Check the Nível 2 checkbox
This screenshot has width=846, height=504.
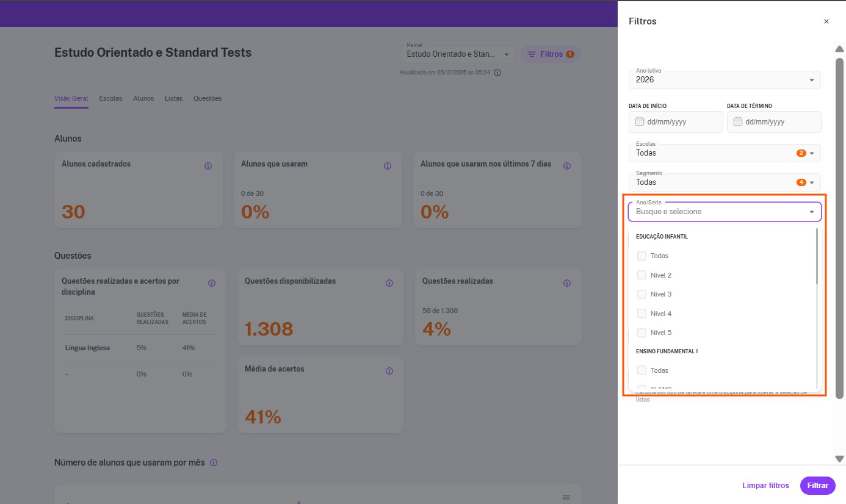(642, 275)
